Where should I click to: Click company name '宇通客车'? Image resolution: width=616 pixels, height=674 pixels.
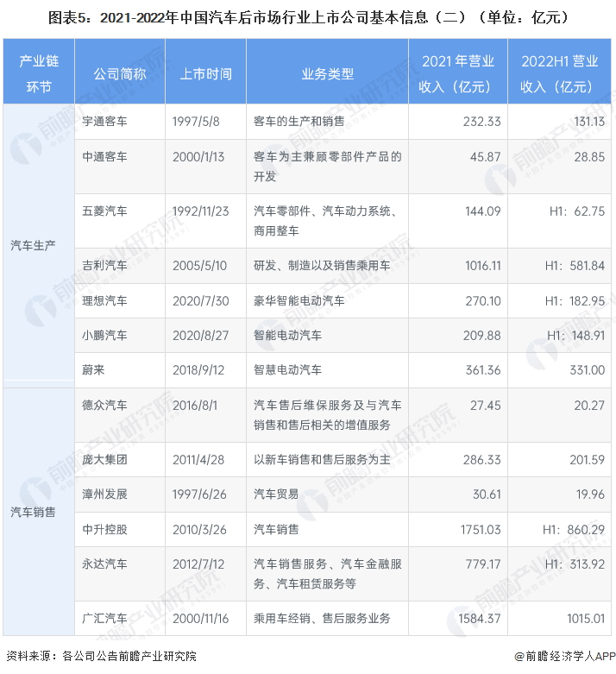point(104,122)
